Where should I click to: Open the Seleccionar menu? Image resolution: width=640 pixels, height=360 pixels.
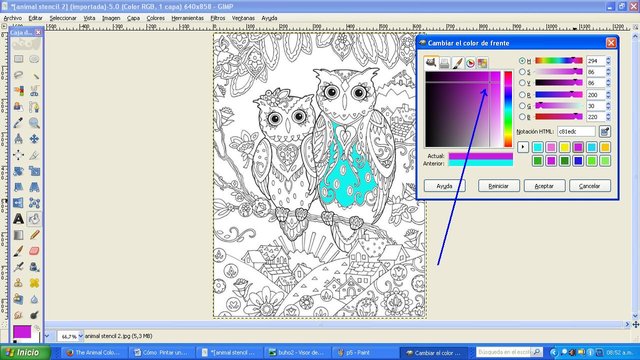63,18
